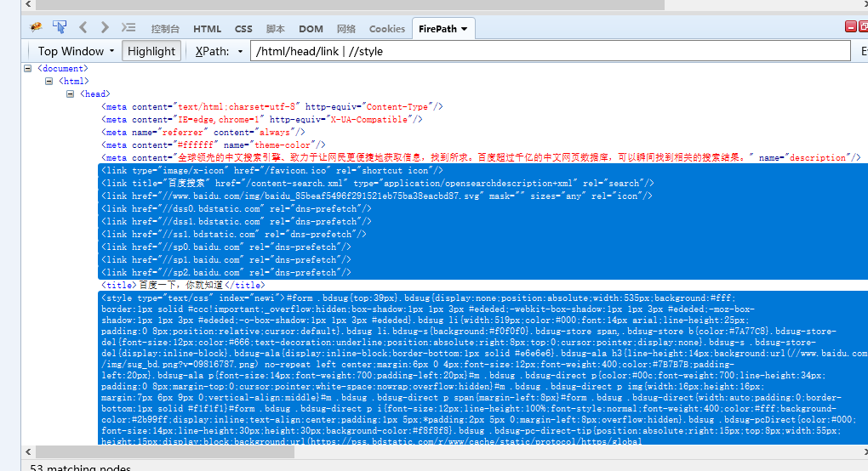Select the meta referrer line
This screenshot has width=868, height=471.
[x=203, y=132]
